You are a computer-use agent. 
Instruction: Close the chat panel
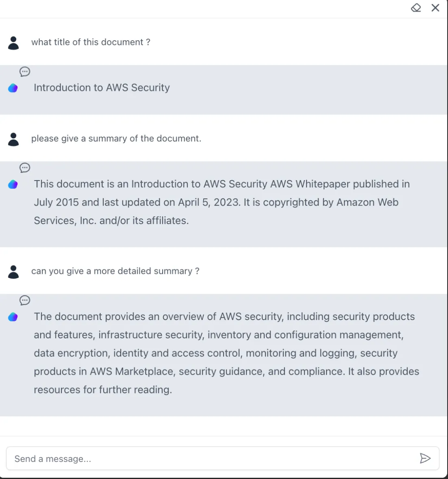click(x=435, y=7)
